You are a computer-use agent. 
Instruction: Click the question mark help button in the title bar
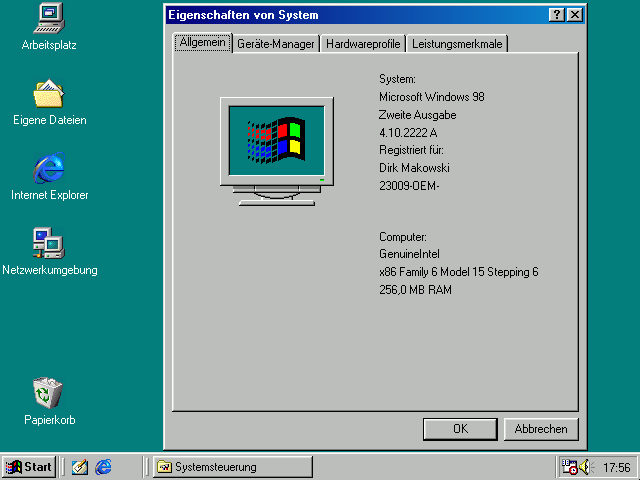point(557,15)
